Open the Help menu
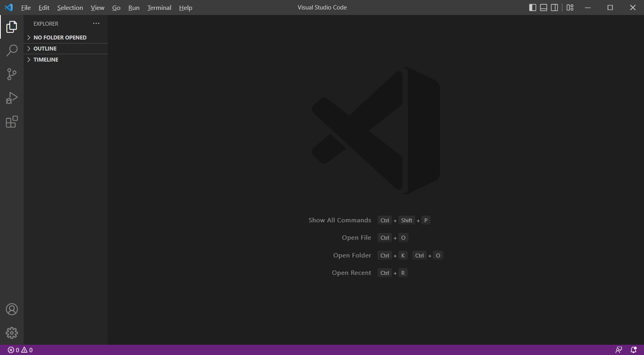This screenshot has height=355, width=644. [x=185, y=8]
